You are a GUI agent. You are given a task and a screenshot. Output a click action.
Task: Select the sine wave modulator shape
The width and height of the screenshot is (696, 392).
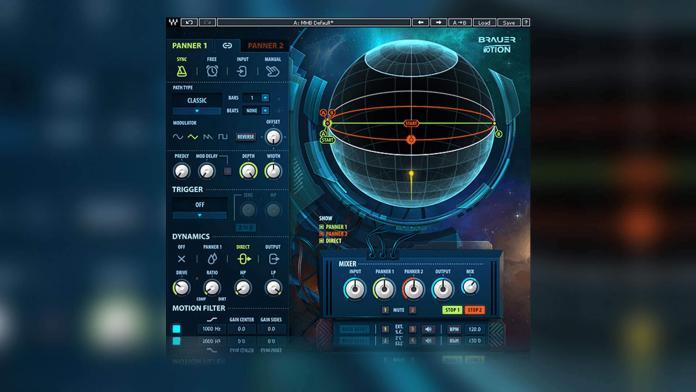pyautogui.click(x=178, y=137)
